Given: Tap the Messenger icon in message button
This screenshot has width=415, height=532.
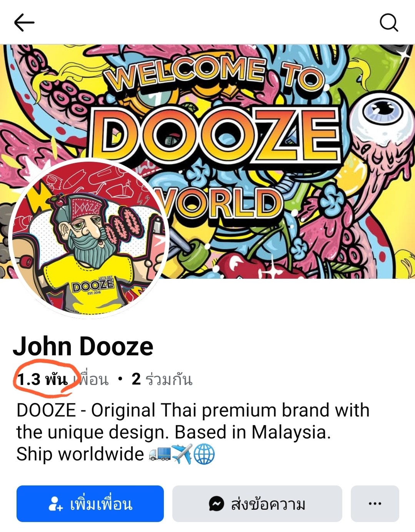Looking at the screenshot, I should pyautogui.click(x=216, y=504).
